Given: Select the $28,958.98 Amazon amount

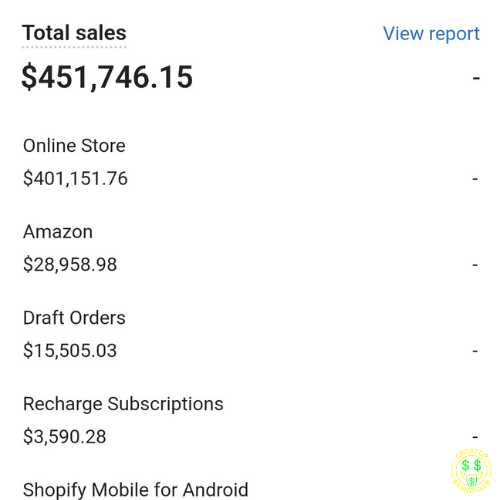Looking at the screenshot, I should [x=70, y=265].
